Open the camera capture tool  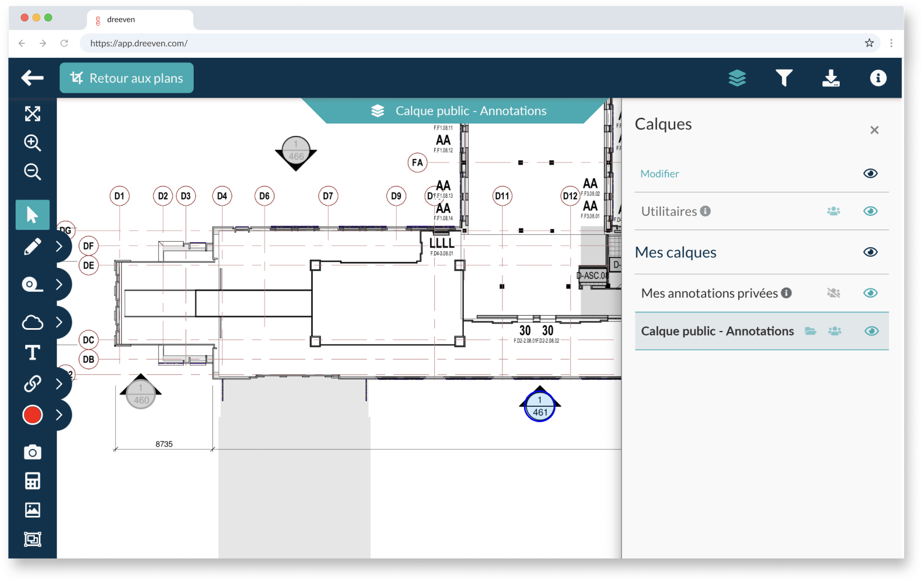tap(32, 451)
